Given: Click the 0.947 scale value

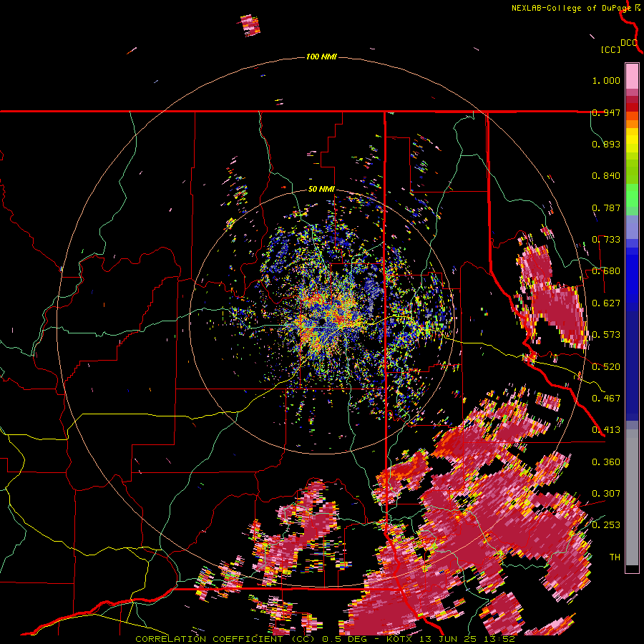Looking at the screenshot, I should [606, 112].
